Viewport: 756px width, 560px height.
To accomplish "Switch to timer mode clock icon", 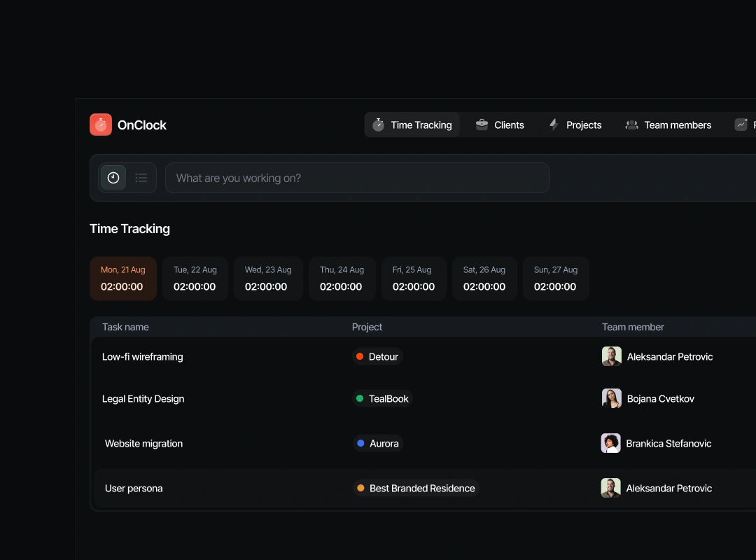I will click(x=113, y=178).
